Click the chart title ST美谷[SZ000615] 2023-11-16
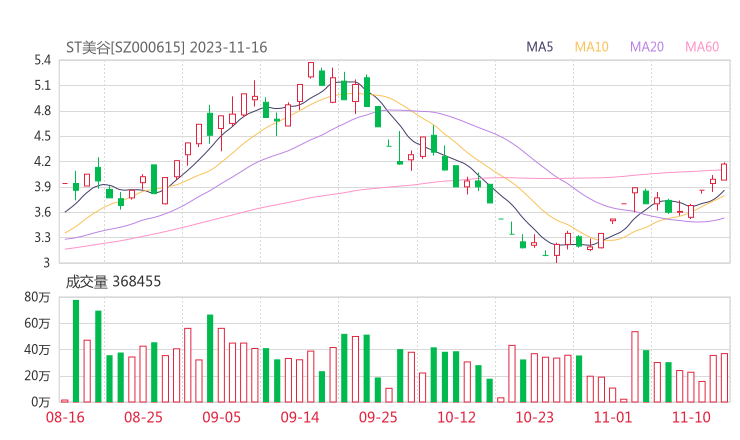This screenshot has height=440, width=740. coord(167,48)
